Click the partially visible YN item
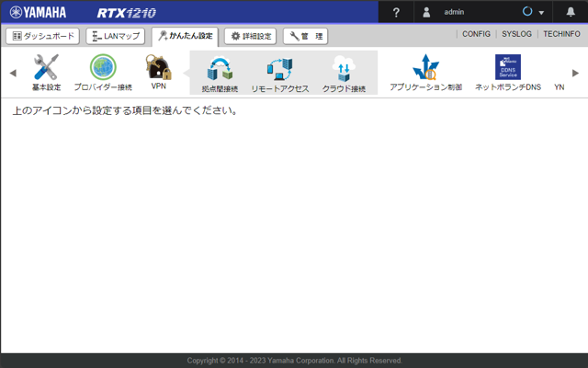Viewport: 588px width, 368px height. 560,87
